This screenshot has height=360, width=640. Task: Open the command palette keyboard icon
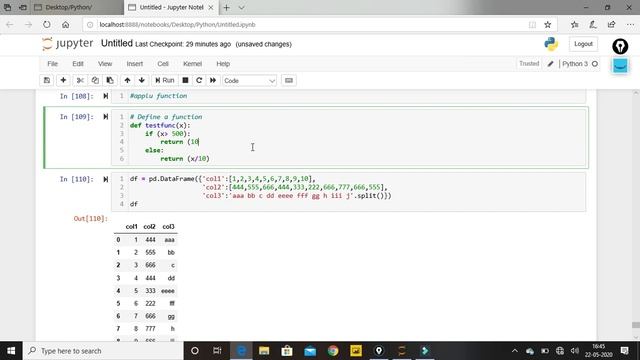pyautogui.click(x=289, y=80)
